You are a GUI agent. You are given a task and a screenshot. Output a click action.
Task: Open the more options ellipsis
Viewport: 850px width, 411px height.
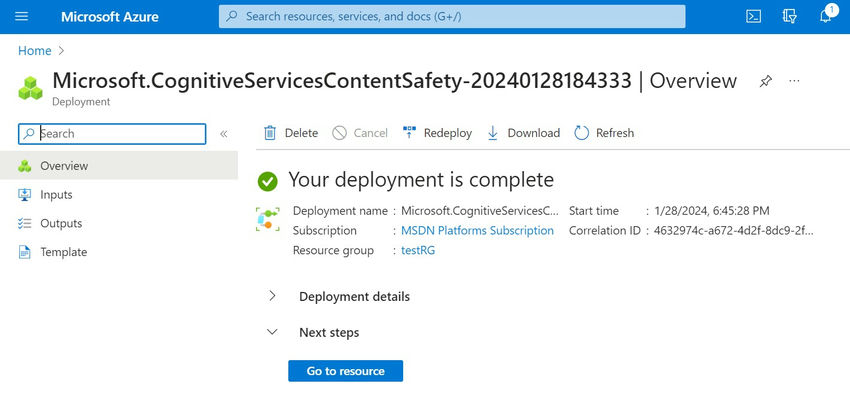[794, 81]
